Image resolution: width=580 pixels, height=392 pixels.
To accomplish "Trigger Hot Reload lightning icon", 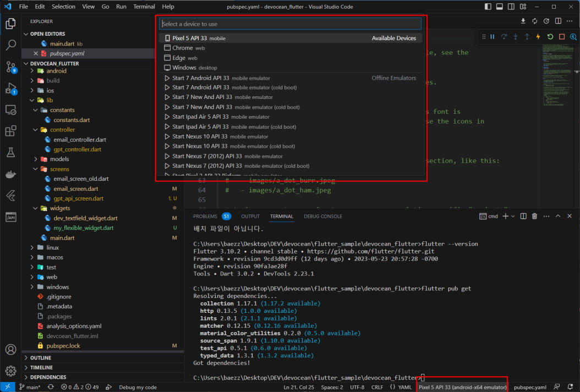I will point(538,37).
